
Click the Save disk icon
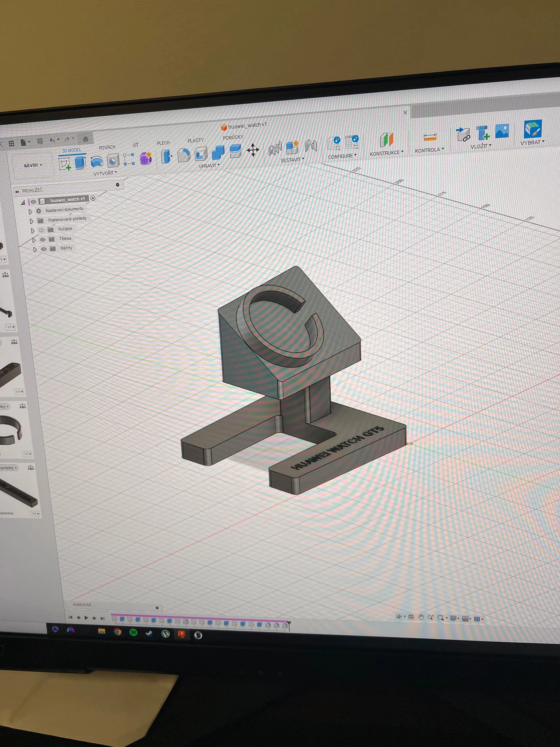tap(40, 141)
